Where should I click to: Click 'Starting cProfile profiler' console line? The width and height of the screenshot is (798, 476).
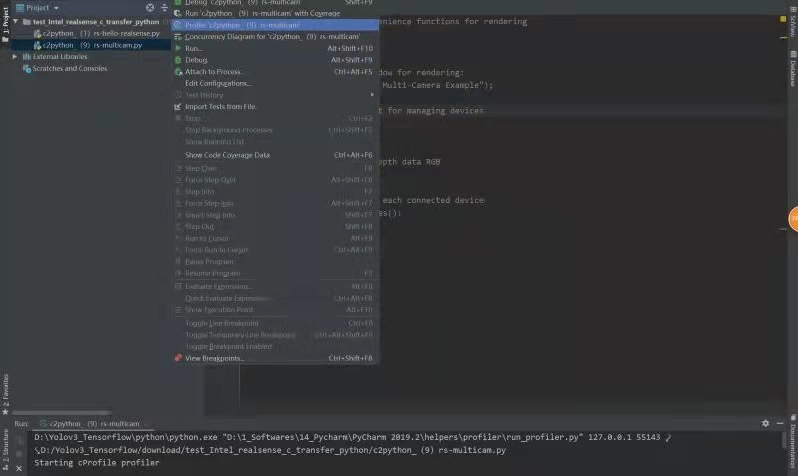pos(97,463)
